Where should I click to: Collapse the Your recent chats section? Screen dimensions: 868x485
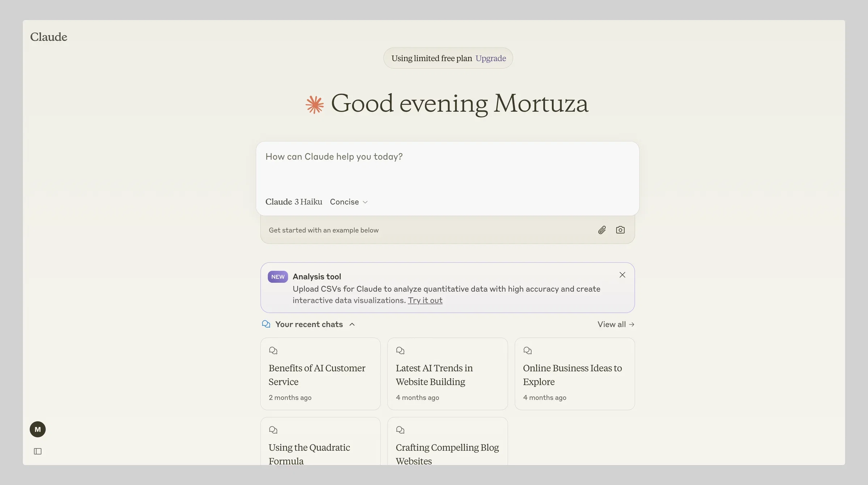pos(352,324)
